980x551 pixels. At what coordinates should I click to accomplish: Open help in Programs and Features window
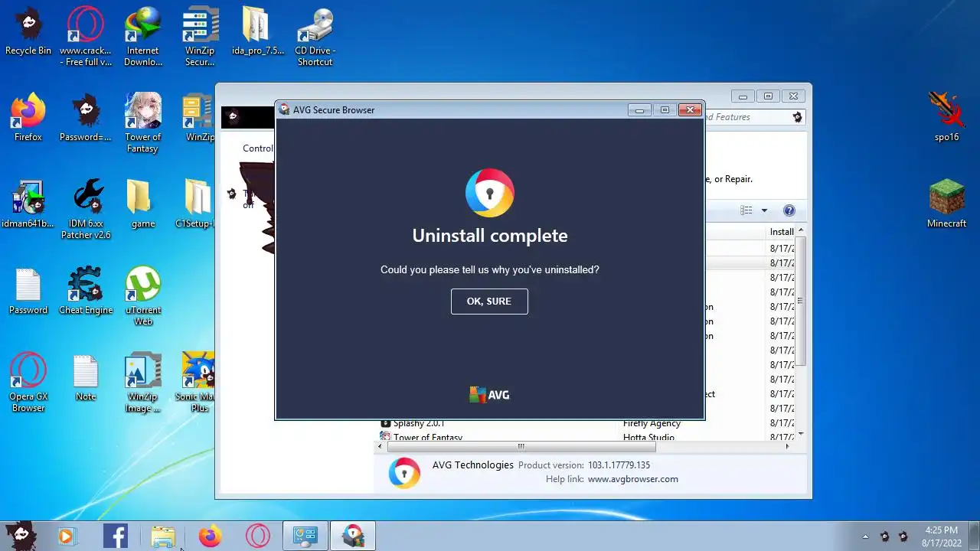click(789, 210)
